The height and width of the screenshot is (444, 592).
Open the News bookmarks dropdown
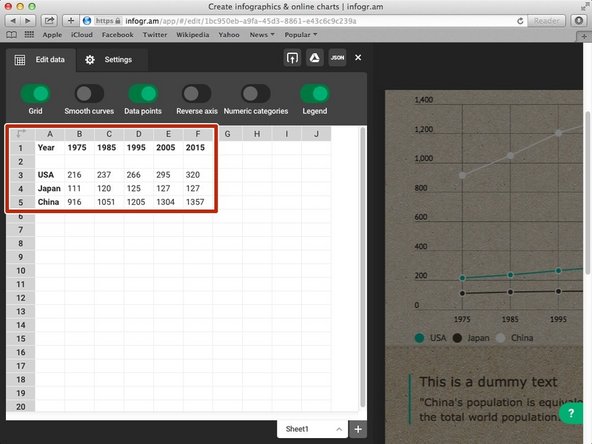point(262,35)
